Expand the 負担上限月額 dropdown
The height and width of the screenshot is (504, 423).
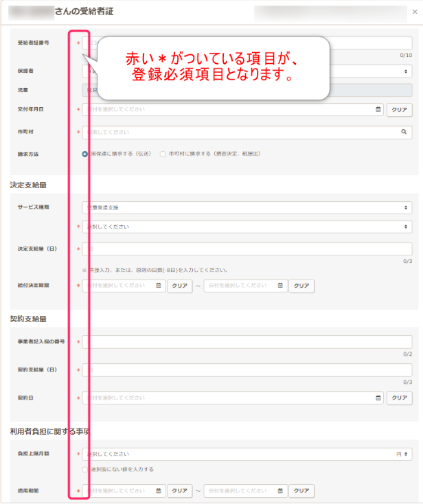247,454
